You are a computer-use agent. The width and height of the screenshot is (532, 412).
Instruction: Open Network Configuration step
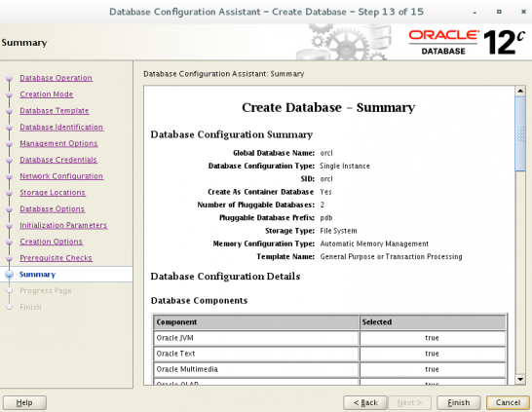pos(61,176)
